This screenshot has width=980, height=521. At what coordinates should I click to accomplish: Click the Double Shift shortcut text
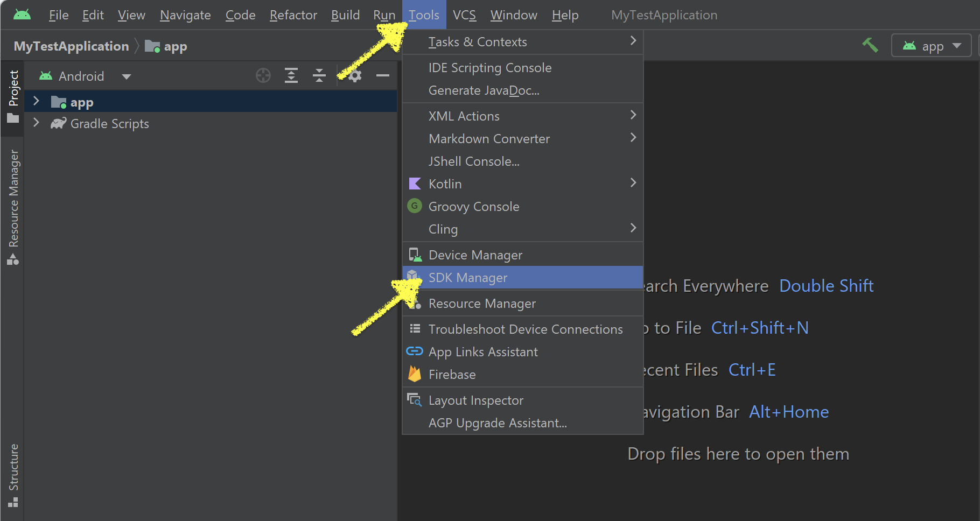click(826, 286)
